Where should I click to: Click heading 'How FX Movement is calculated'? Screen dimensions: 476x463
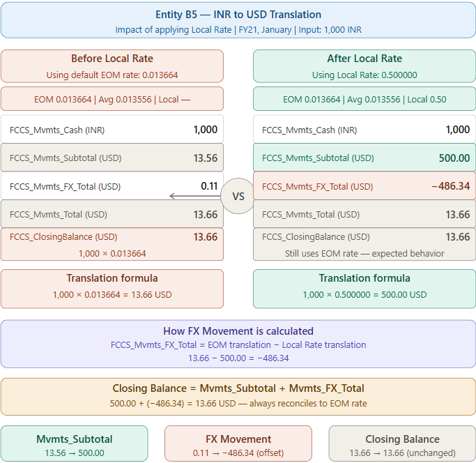coord(238,331)
